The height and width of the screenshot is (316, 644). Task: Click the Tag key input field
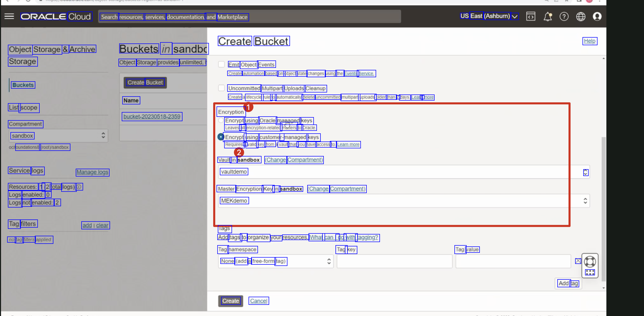[394, 261]
